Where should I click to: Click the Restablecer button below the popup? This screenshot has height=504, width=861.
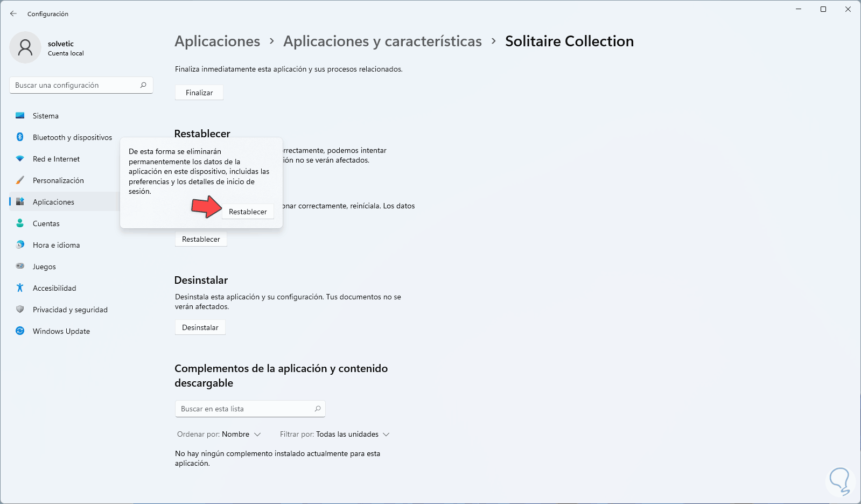[x=201, y=239]
